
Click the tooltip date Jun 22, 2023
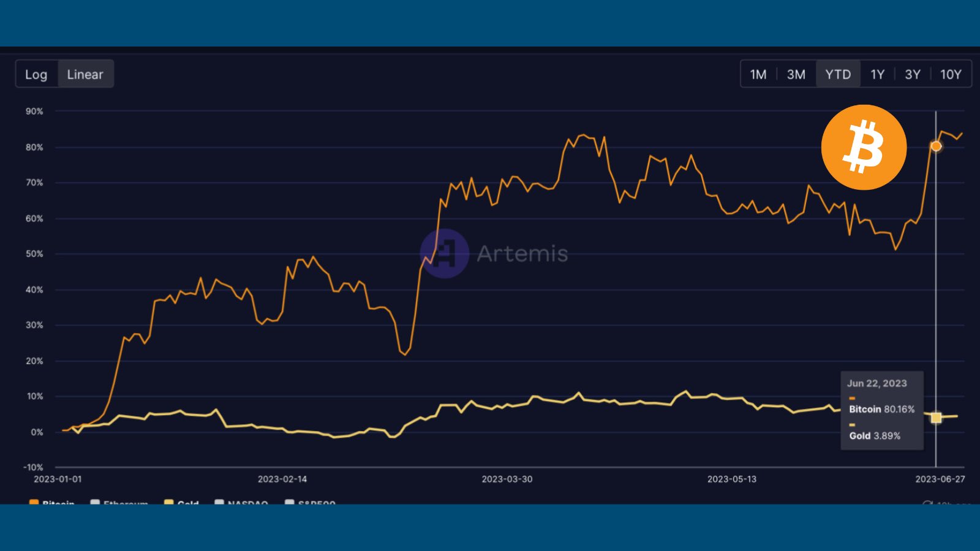[876, 383]
